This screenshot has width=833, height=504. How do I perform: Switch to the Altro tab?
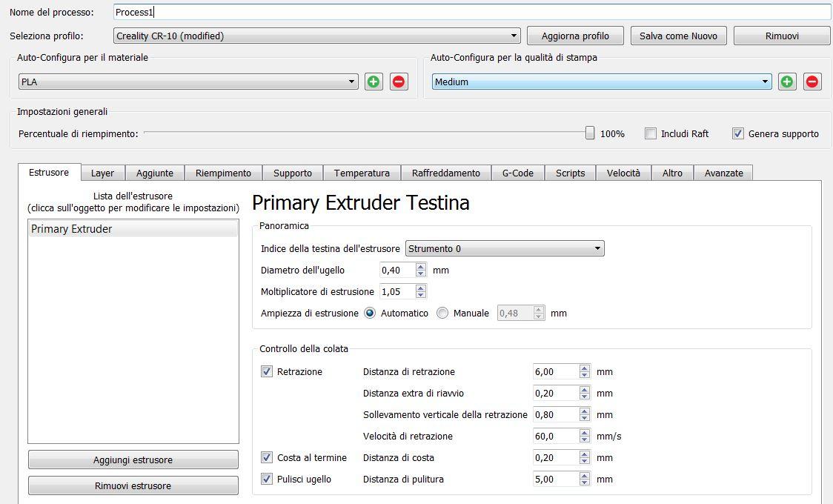pyautogui.click(x=673, y=173)
